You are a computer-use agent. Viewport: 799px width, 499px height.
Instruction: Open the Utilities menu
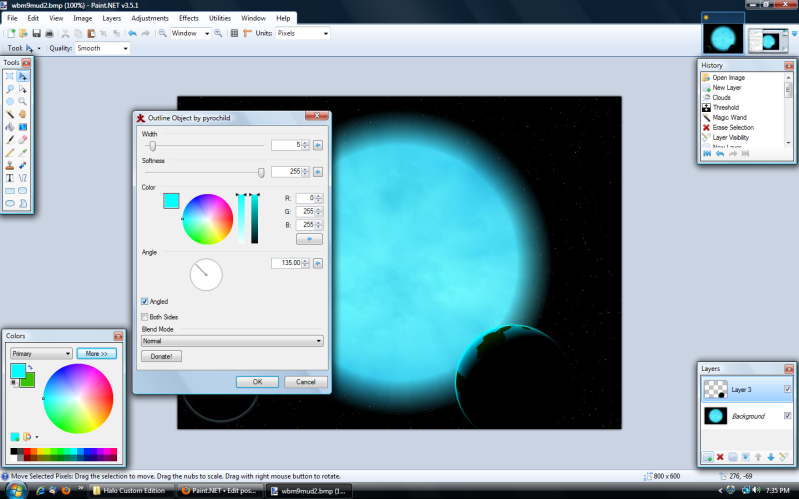pos(220,18)
